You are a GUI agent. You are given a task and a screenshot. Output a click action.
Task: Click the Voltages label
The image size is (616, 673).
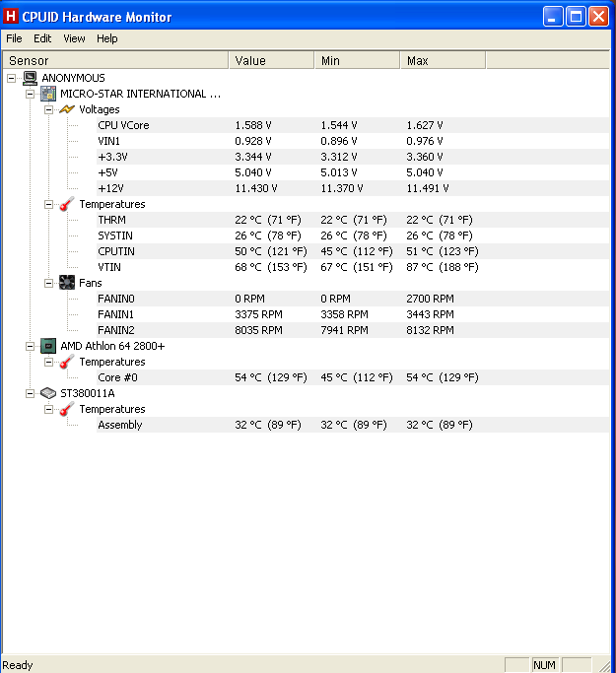(x=100, y=109)
